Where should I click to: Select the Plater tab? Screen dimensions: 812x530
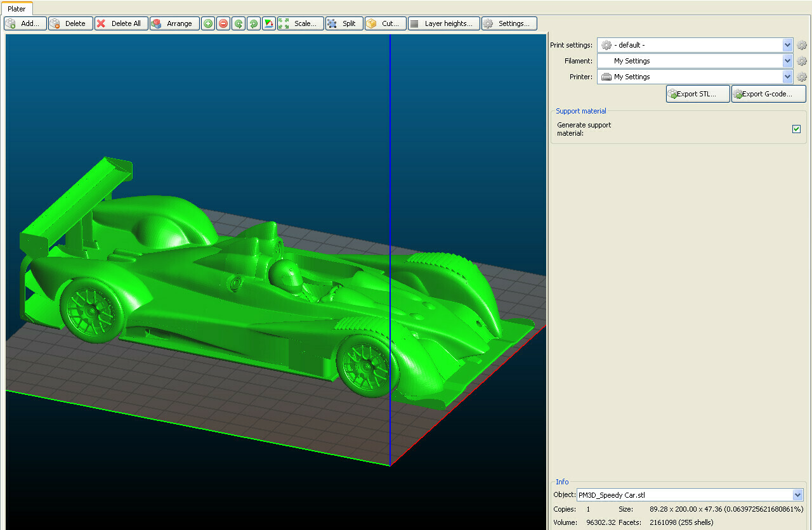coord(17,8)
